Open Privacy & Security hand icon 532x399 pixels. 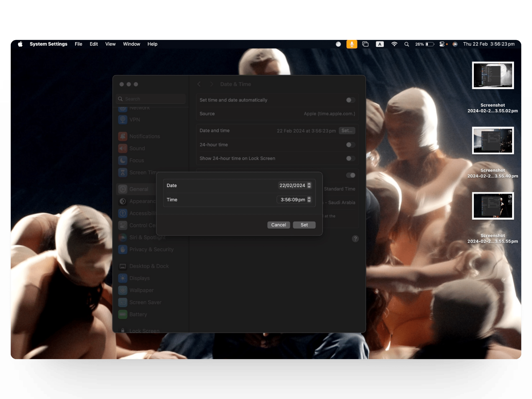[x=122, y=249]
